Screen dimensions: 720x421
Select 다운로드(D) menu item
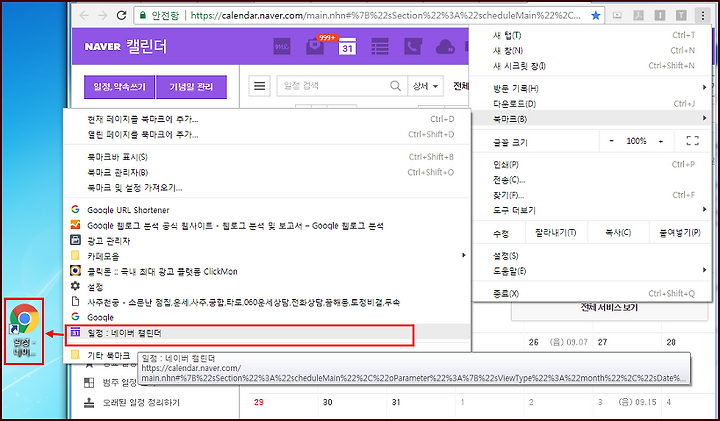[591, 104]
